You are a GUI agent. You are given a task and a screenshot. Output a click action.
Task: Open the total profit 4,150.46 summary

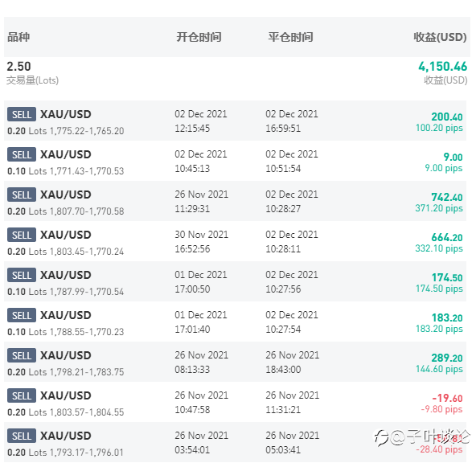442,67
